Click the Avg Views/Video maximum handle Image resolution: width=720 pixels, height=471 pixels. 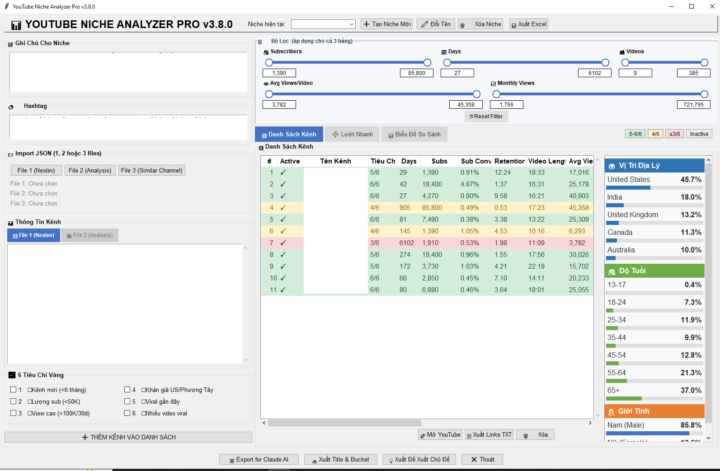(477, 94)
